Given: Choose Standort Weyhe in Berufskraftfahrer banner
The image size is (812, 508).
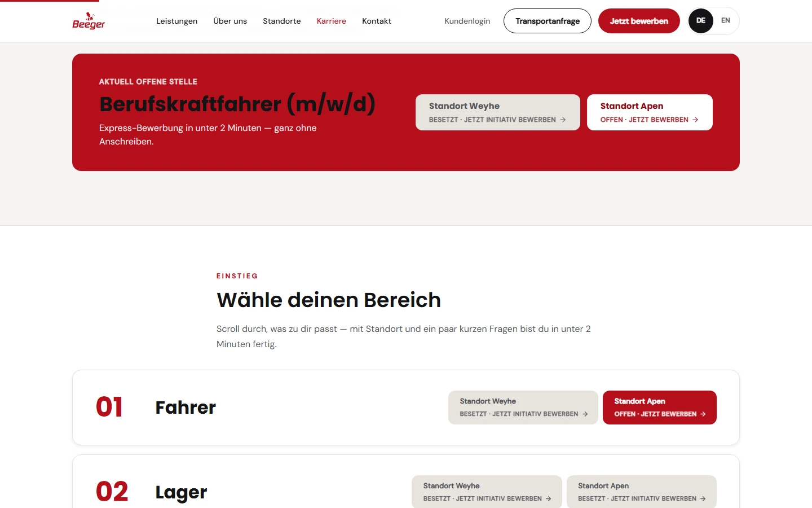Looking at the screenshot, I should (x=498, y=112).
